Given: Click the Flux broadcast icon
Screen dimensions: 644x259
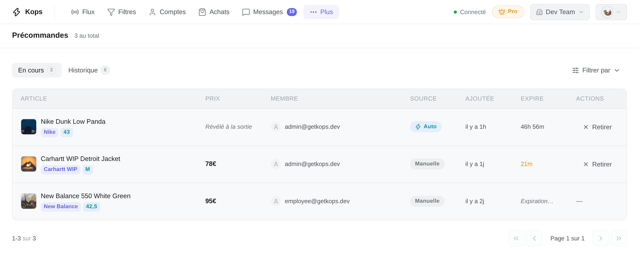Looking at the screenshot, I should click(x=75, y=12).
